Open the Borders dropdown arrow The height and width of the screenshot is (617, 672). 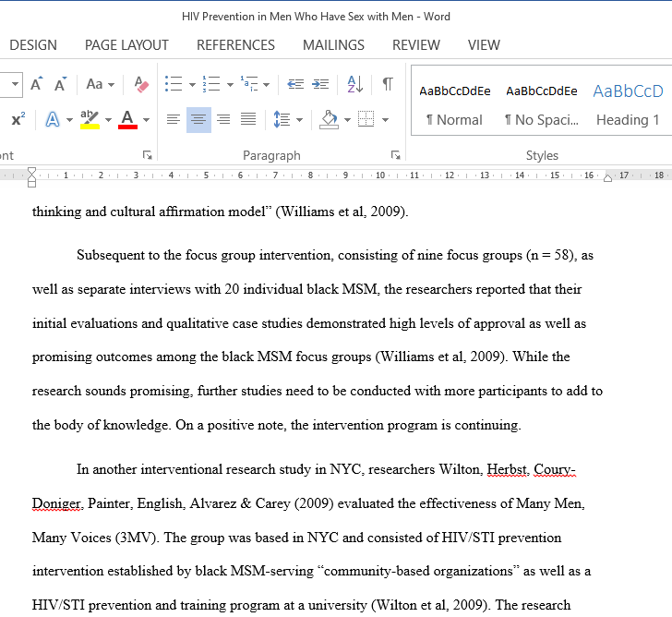click(385, 120)
